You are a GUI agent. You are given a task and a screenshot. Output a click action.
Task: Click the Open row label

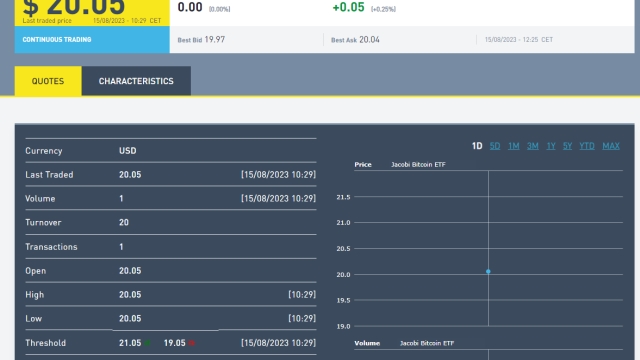click(36, 271)
